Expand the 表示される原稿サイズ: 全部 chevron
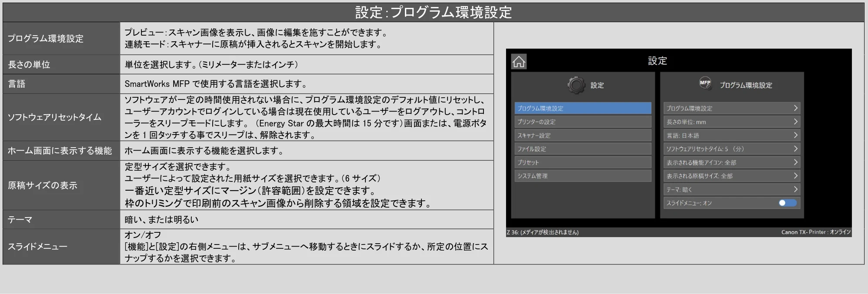This screenshot has width=868, height=294. [x=796, y=175]
